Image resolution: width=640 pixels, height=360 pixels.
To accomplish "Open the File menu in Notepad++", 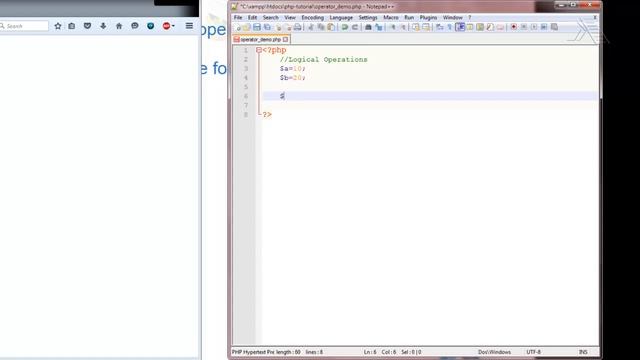I will coord(238,18).
